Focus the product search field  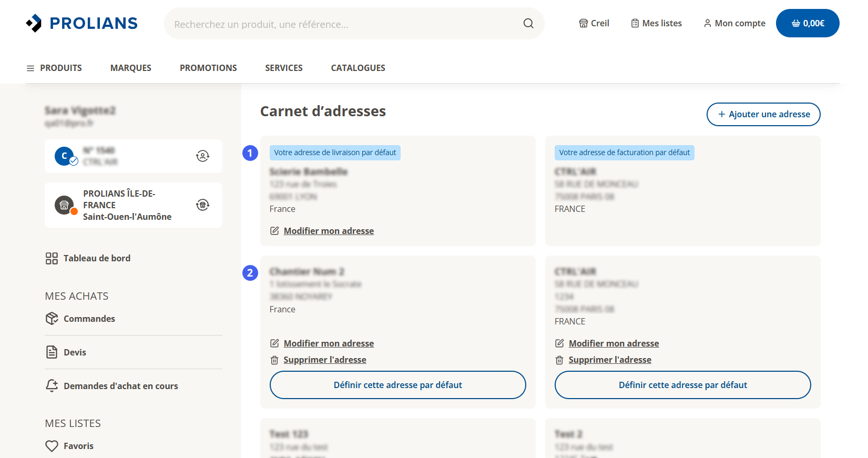[354, 23]
